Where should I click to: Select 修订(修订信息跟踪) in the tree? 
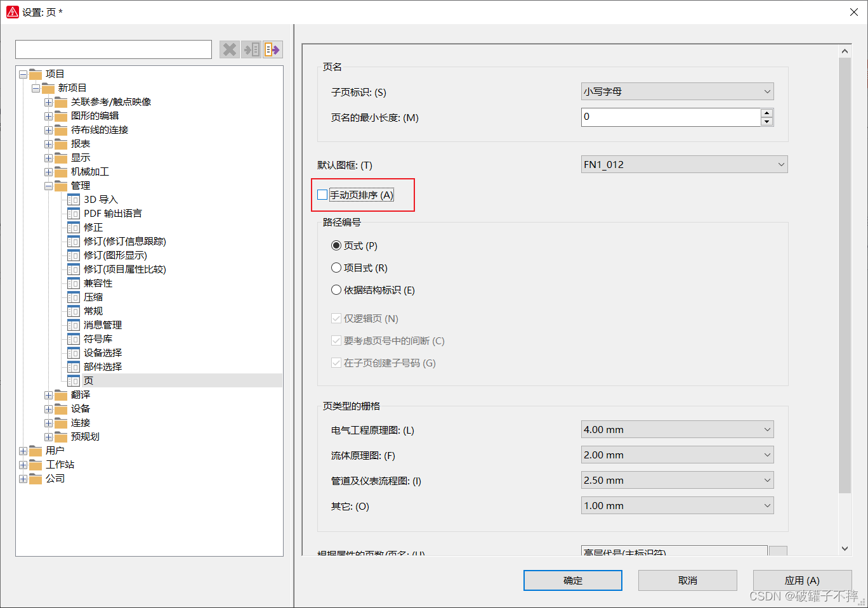[125, 242]
